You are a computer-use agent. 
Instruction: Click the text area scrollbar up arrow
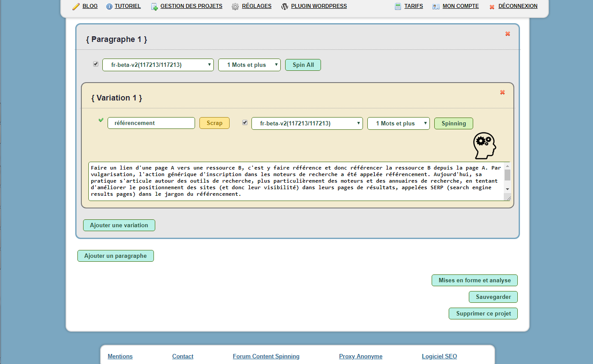(x=507, y=166)
